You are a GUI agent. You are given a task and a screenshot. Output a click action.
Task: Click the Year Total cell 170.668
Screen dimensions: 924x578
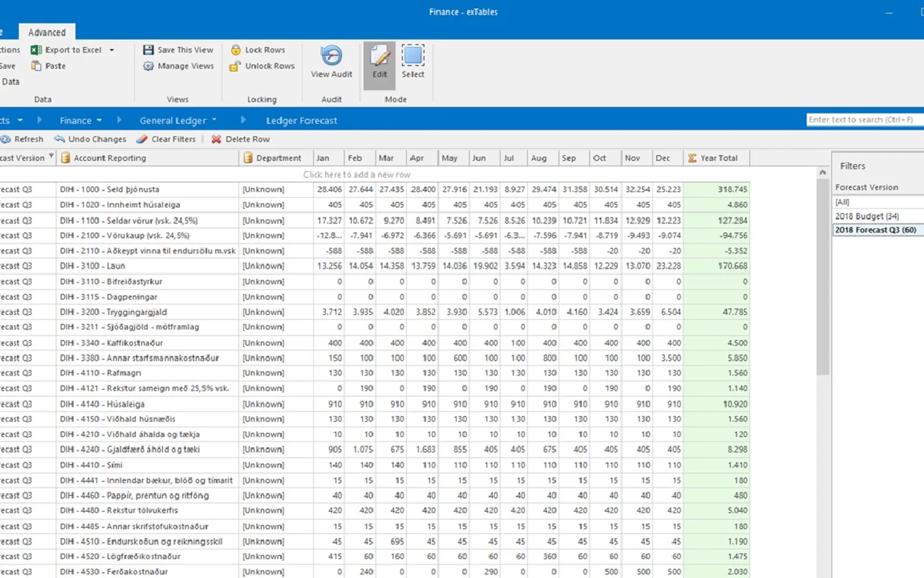click(x=717, y=266)
